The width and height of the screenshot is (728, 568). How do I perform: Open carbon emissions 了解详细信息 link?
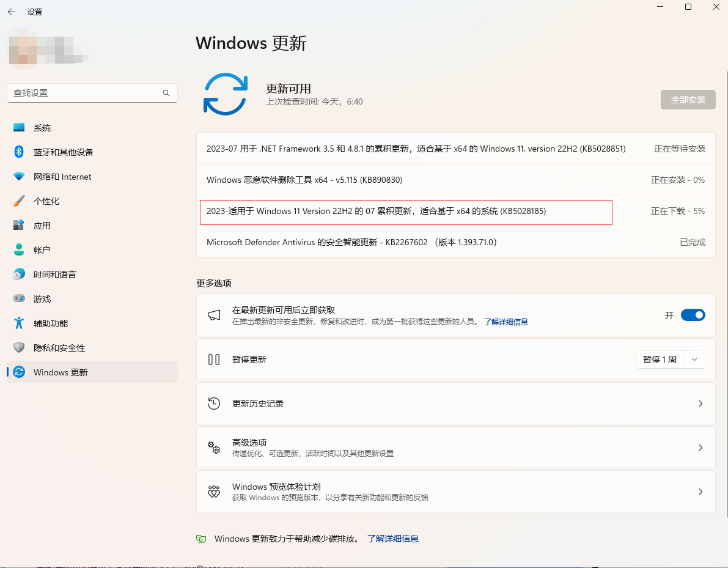(392, 539)
